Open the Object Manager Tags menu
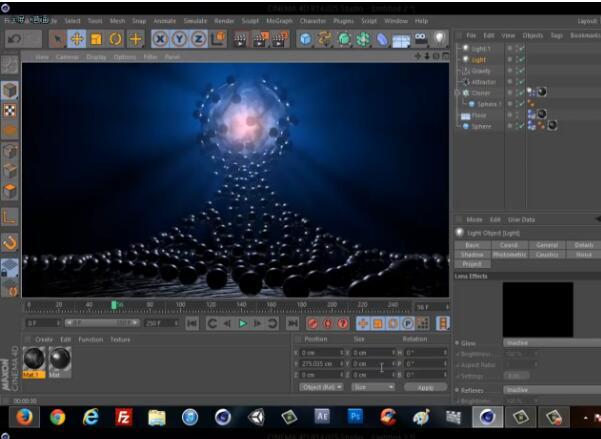The image size is (601, 439). coord(556,36)
